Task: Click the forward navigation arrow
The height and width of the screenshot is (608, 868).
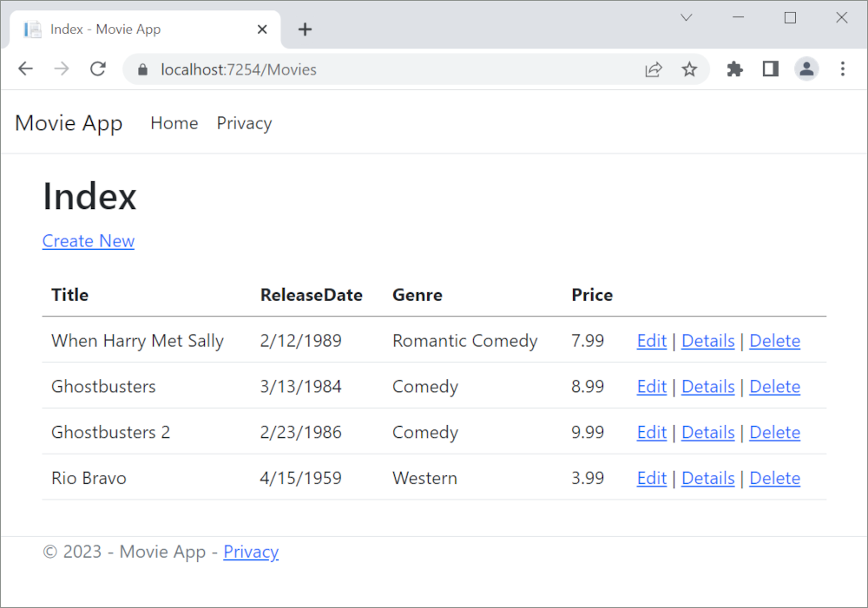Action: pyautogui.click(x=61, y=69)
